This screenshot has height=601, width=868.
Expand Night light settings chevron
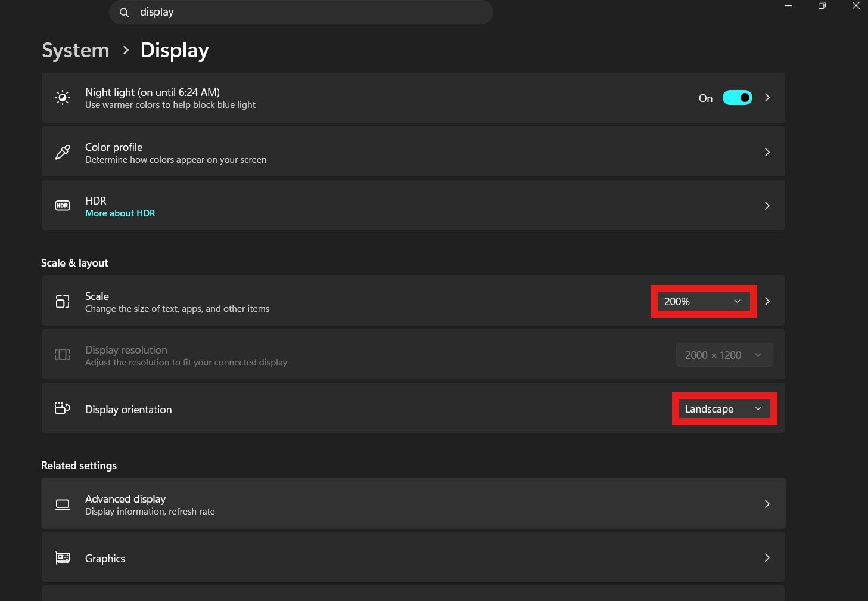tap(767, 98)
